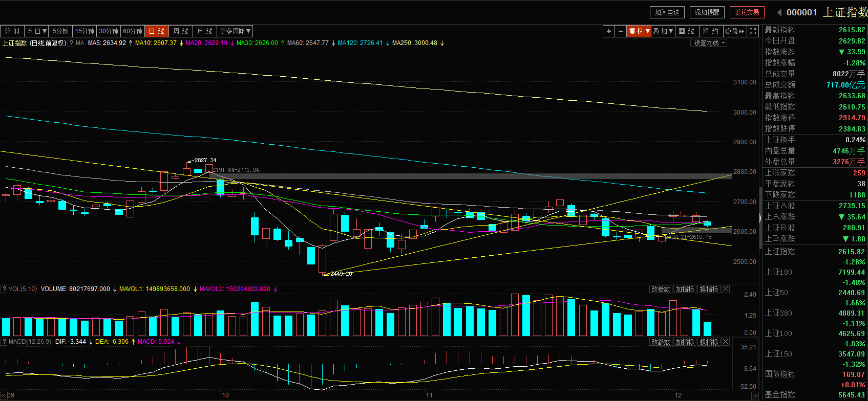Select the 日线 daily chart tab
The width and height of the screenshot is (868, 401).
(157, 31)
